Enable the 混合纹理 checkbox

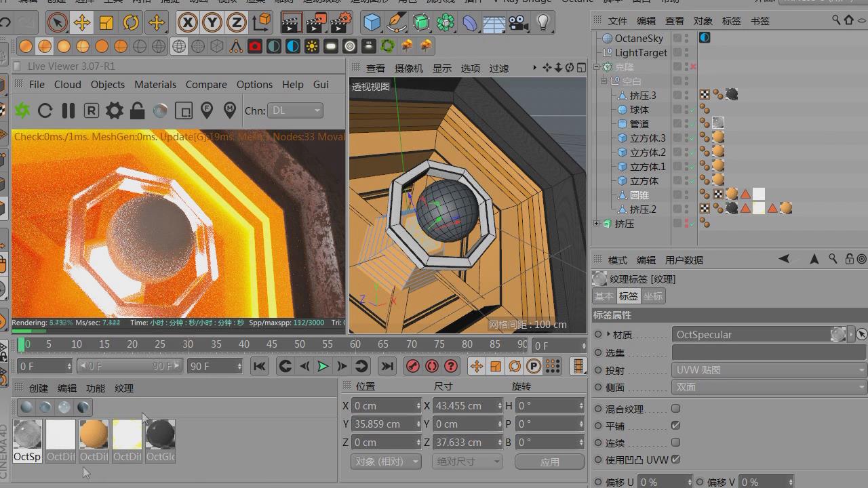click(675, 409)
